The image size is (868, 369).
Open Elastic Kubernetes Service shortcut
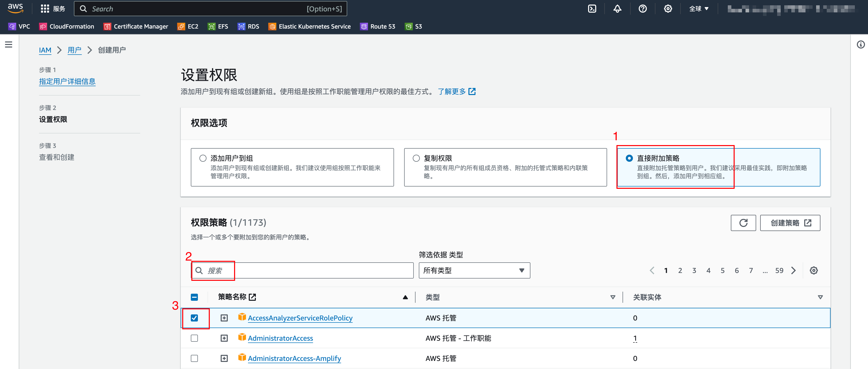pos(310,26)
